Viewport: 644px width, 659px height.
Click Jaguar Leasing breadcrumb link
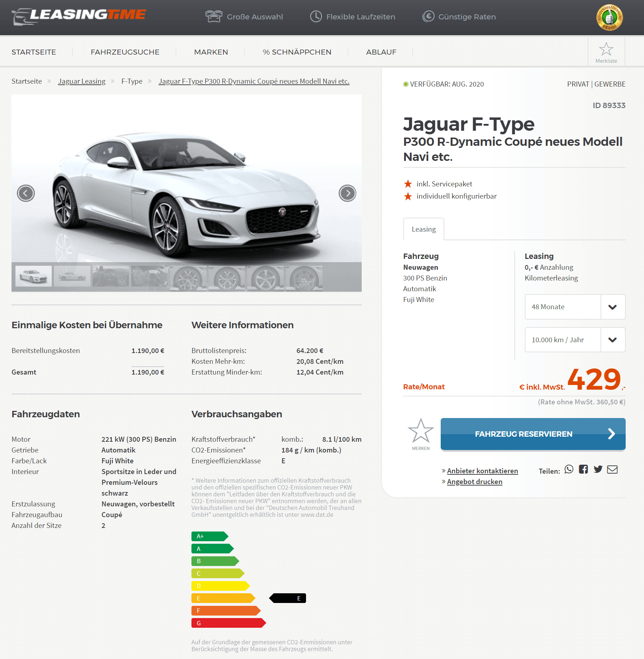pyautogui.click(x=82, y=81)
